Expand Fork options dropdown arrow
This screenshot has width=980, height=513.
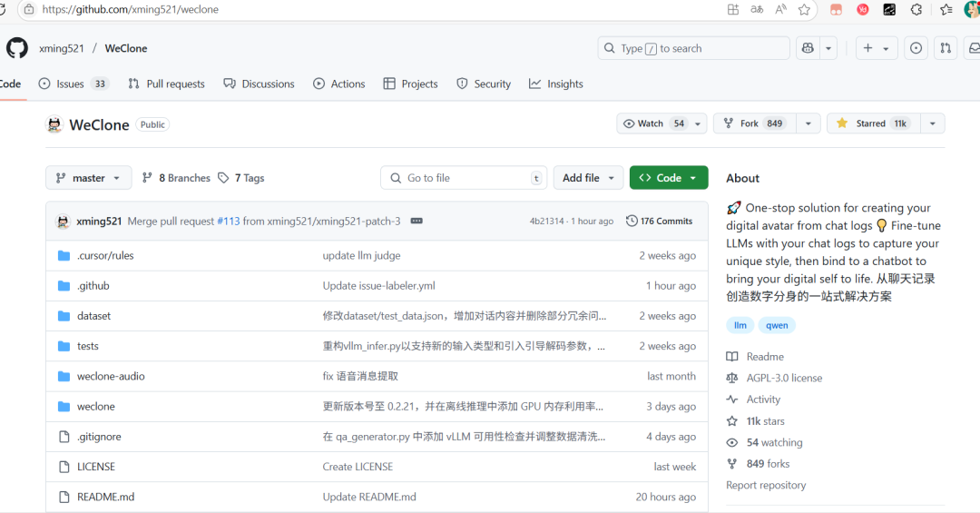tap(808, 123)
